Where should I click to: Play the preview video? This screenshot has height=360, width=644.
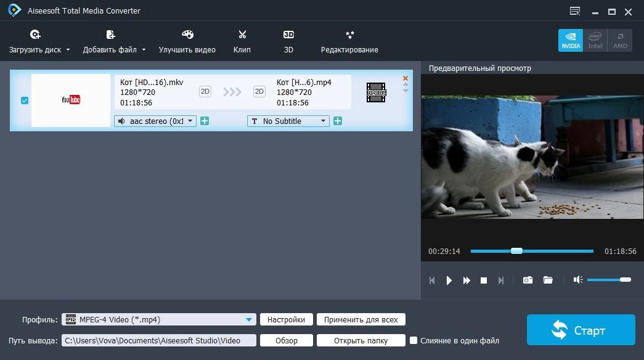click(449, 280)
